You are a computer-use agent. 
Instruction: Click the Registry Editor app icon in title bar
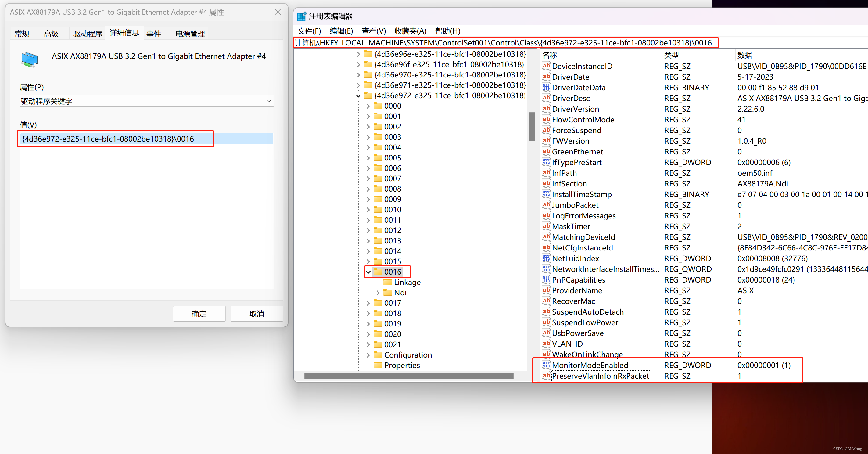302,16
